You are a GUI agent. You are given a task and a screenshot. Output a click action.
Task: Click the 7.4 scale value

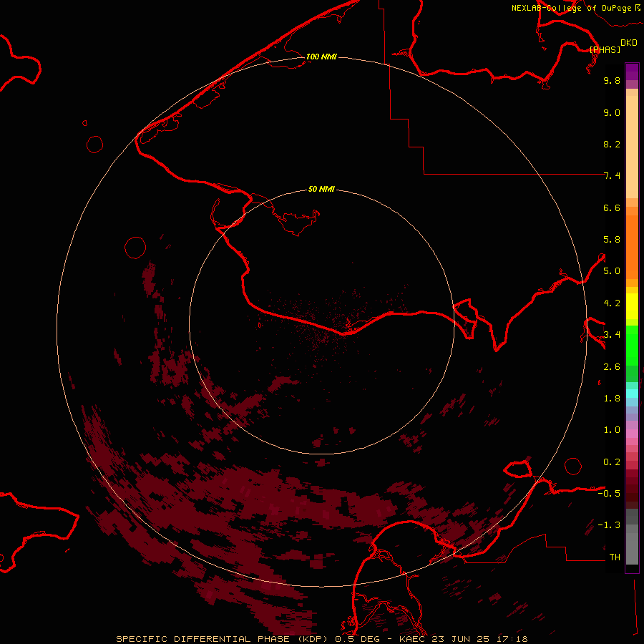tap(612, 176)
